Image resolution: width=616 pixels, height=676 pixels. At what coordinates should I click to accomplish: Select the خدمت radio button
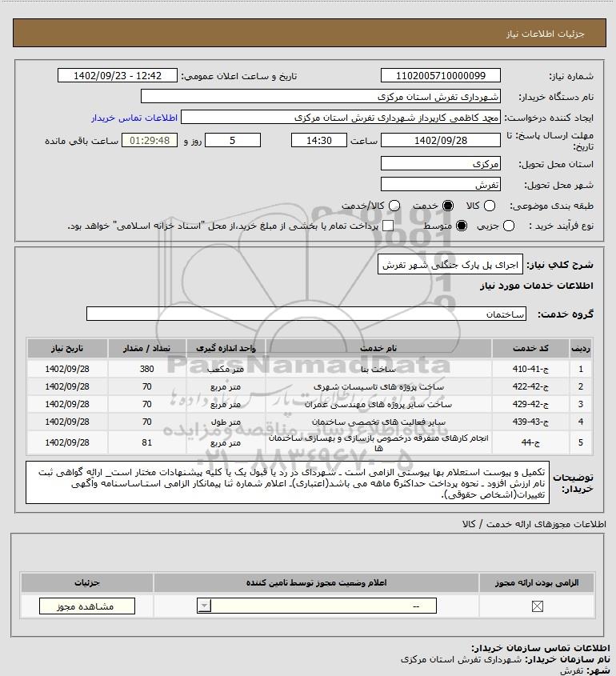coord(448,206)
